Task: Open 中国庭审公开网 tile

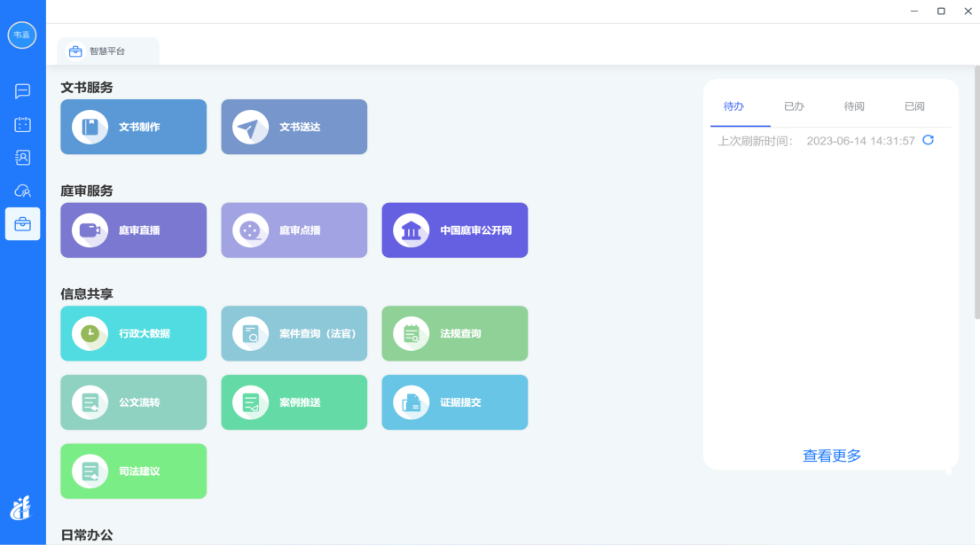Action: click(454, 230)
